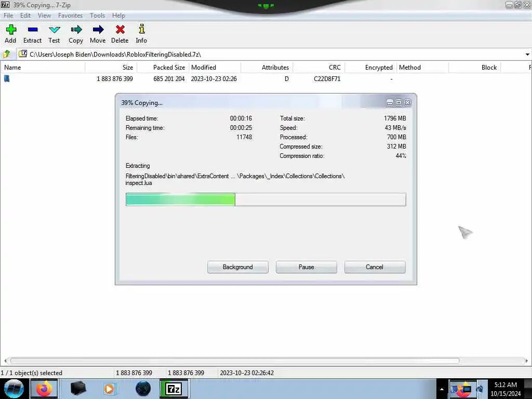Open the Favorites menu
Viewport: 532px width, 399px height.
pyautogui.click(x=70, y=15)
